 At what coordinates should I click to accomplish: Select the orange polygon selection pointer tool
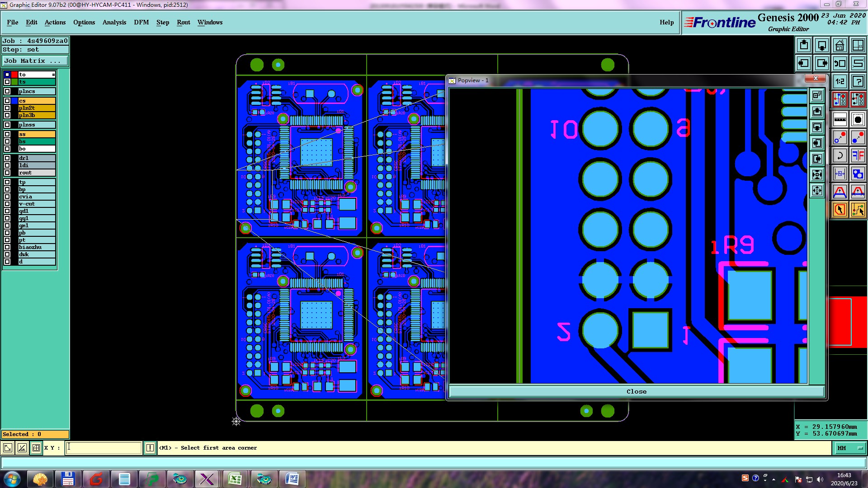(840, 210)
